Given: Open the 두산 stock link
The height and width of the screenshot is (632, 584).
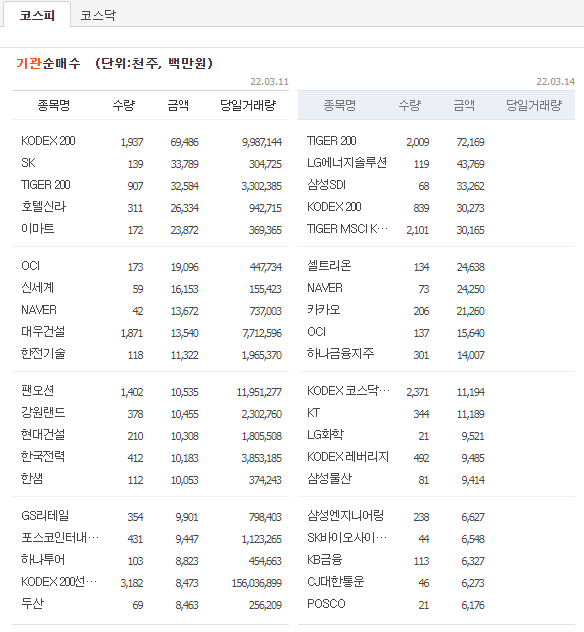Looking at the screenshot, I should (32, 604).
